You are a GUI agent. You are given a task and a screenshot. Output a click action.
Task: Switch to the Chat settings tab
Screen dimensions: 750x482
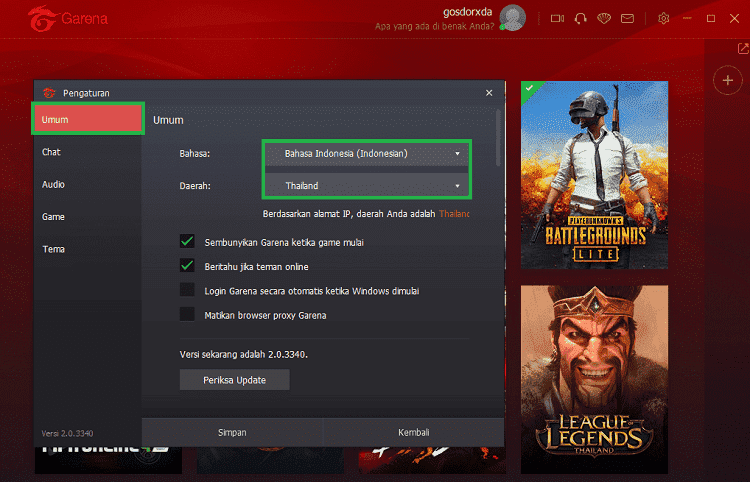(88, 152)
